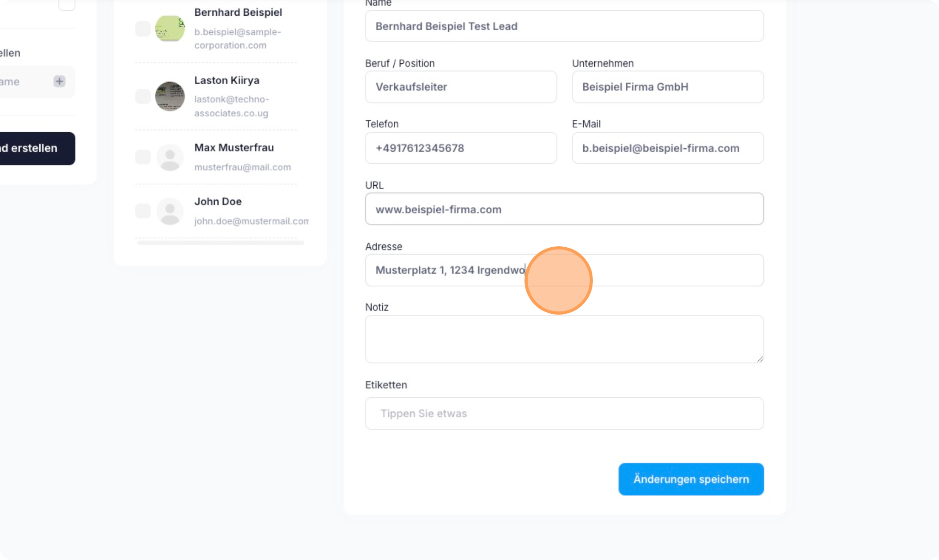The height and width of the screenshot is (560, 939).
Task: Select the Laston Kiirya checkbox
Action: pos(143,96)
